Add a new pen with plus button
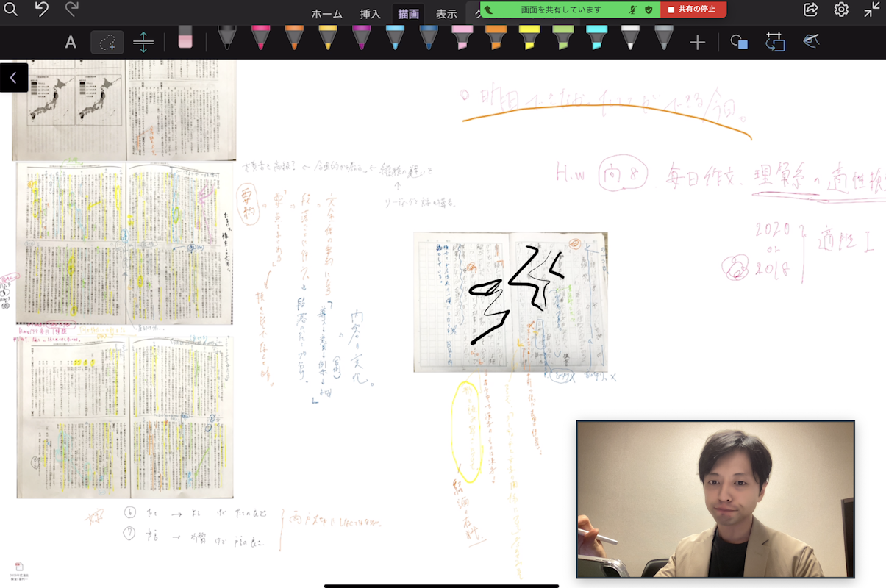 coord(697,42)
